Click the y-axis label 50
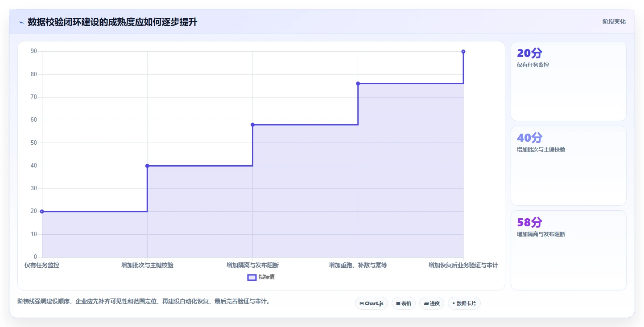 (x=34, y=143)
